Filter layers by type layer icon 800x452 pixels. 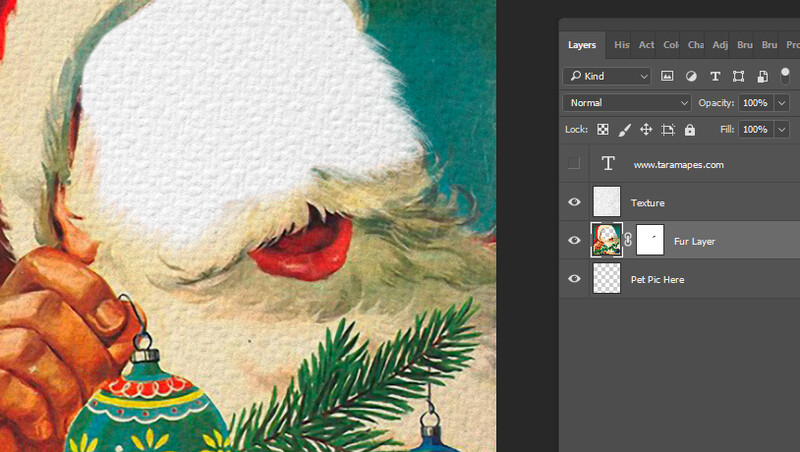(x=715, y=76)
